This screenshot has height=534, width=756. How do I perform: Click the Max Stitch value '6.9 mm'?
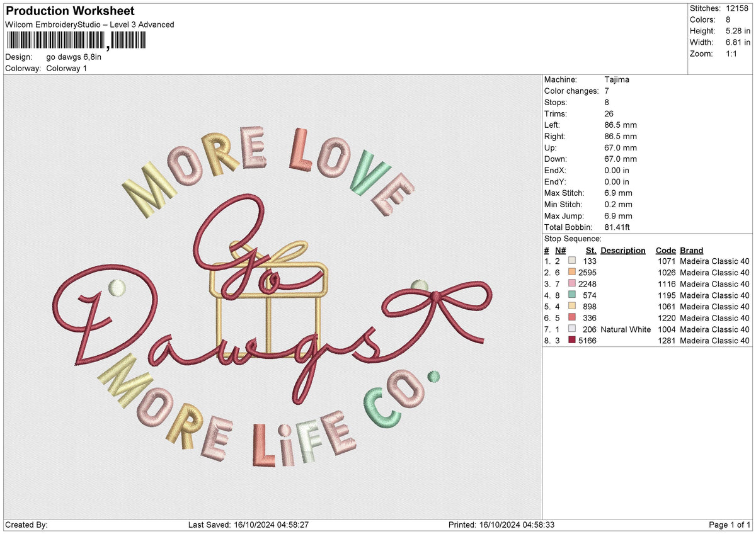618,193
